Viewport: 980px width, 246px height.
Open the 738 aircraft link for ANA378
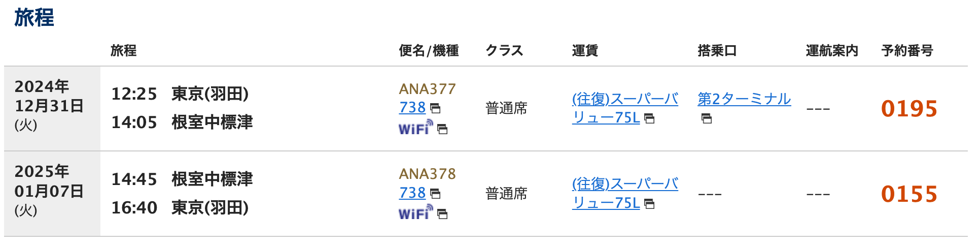coord(412,193)
